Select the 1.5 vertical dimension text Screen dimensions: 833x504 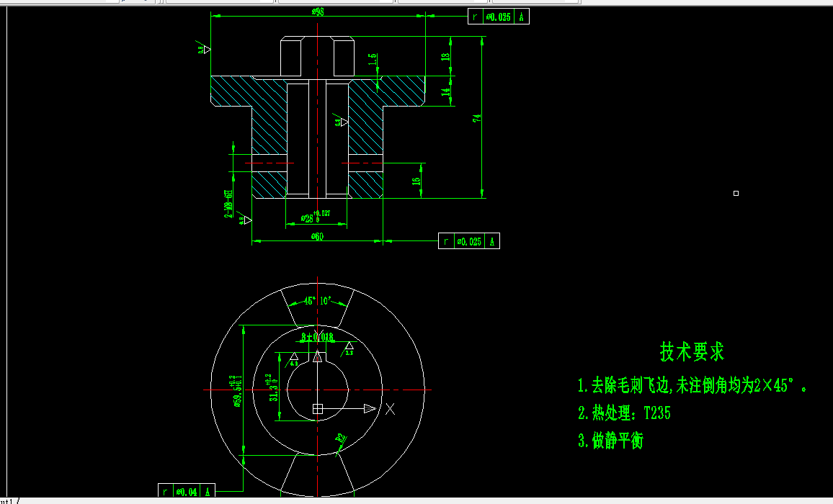373,59
